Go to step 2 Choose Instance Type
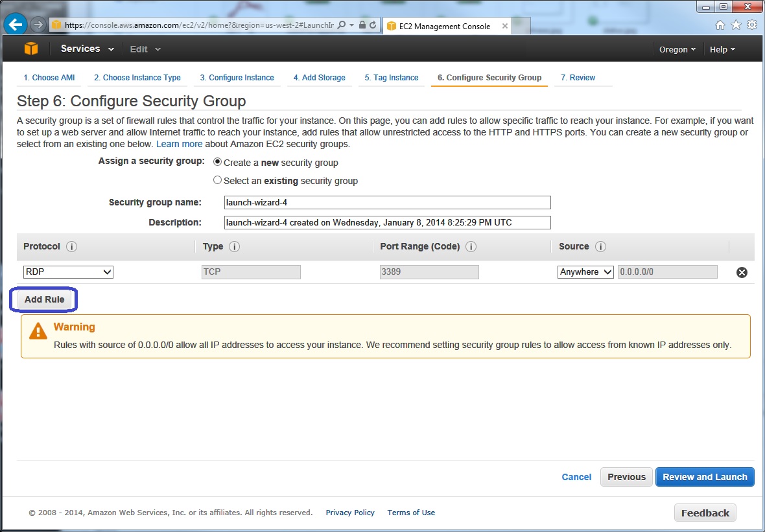 [137, 78]
